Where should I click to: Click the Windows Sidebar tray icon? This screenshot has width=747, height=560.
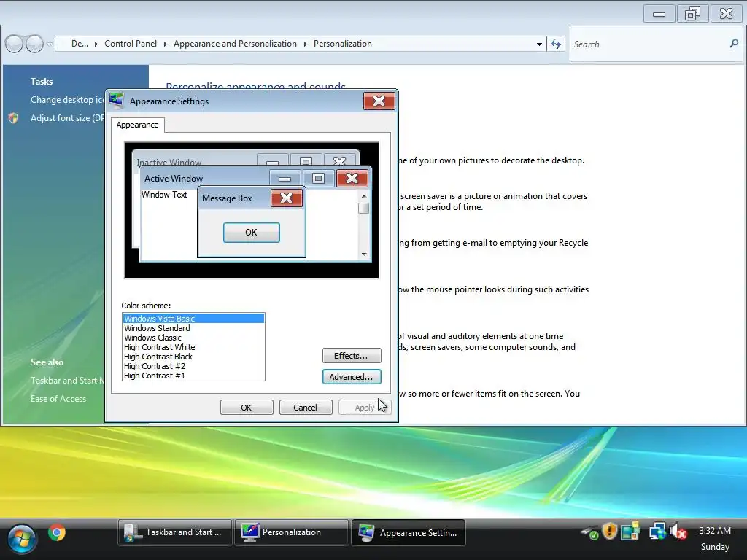(x=630, y=532)
